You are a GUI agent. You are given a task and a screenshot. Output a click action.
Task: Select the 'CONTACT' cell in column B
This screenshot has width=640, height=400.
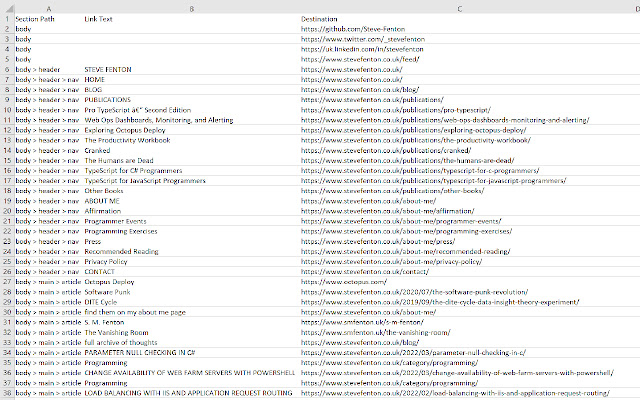(100, 272)
